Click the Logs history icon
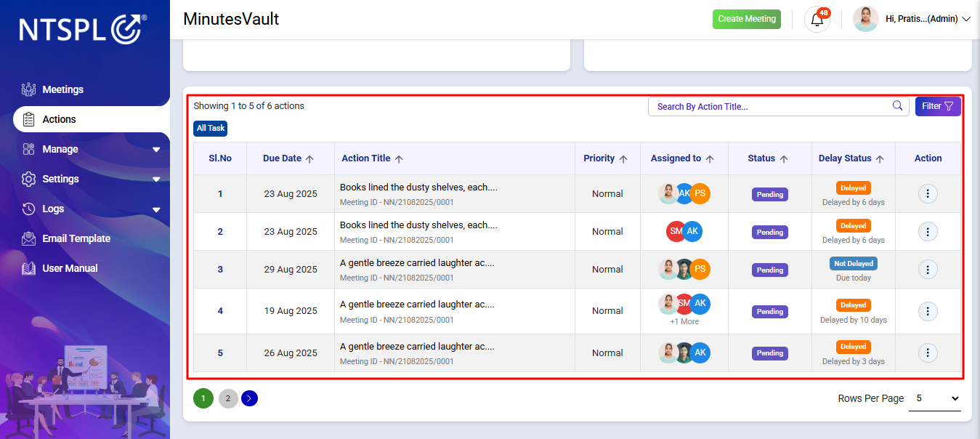The height and width of the screenshot is (439, 980). point(28,209)
